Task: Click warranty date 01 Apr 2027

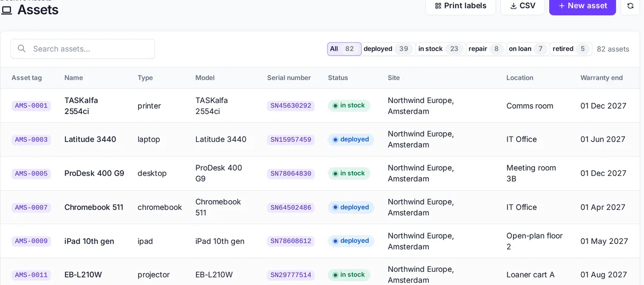Action: point(603,207)
